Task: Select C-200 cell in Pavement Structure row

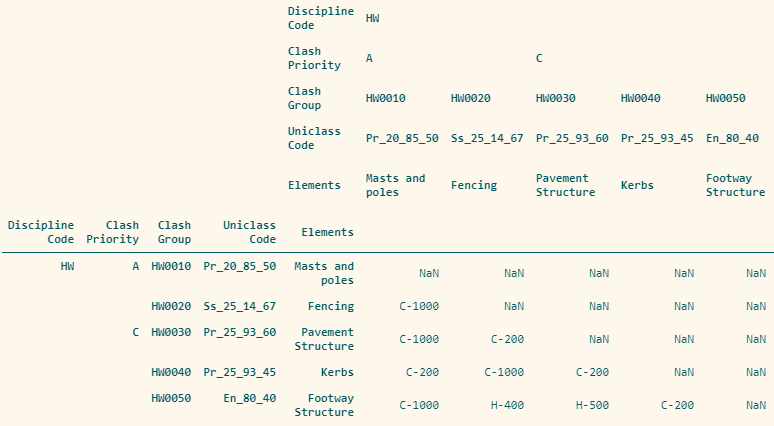Action: point(507,339)
